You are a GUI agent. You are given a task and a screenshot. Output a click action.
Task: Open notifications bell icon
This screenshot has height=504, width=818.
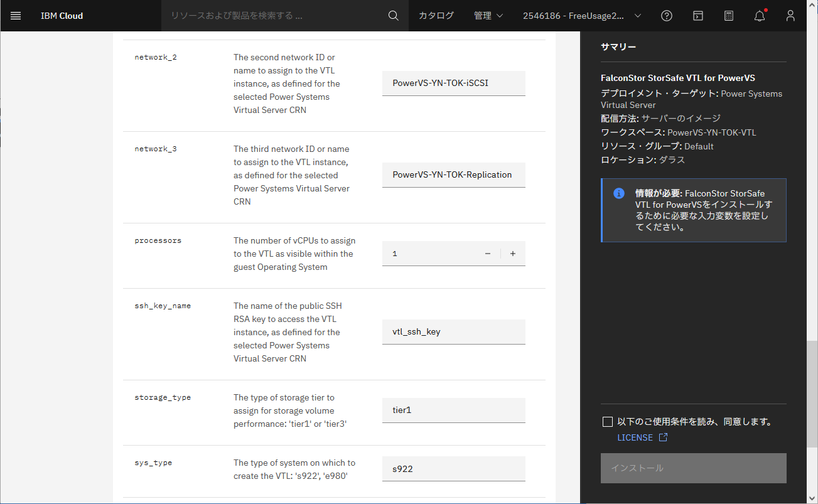coord(760,16)
